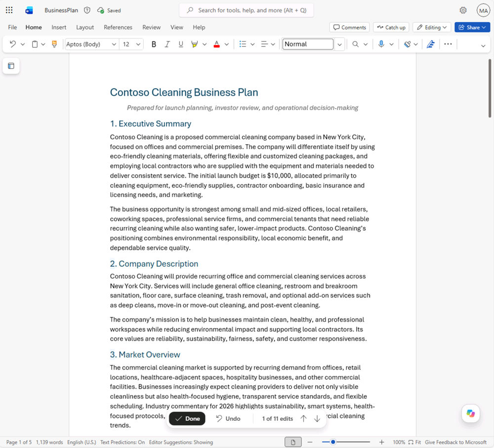Viewport: 494px width, 448px height.
Task: Open the paste options dropdown arrow
Action: click(x=43, y=44)
